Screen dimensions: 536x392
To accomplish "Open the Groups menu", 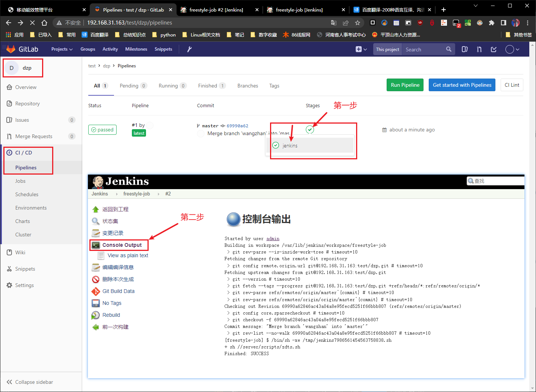I will coord(88,49).
